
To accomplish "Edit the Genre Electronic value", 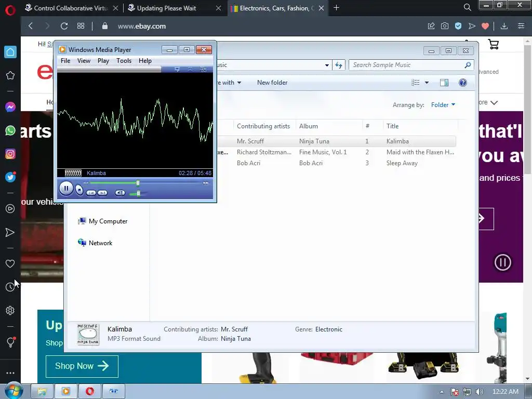I will 328,329.
